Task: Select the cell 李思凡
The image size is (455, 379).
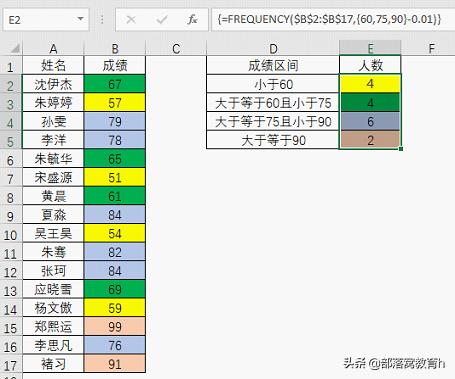Action: click(53, 345)
